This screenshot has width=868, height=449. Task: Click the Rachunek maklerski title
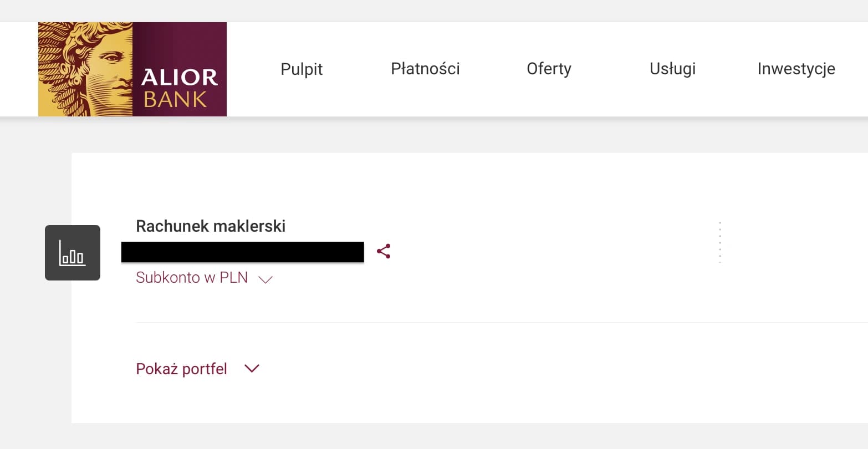[x=211, y=226]
